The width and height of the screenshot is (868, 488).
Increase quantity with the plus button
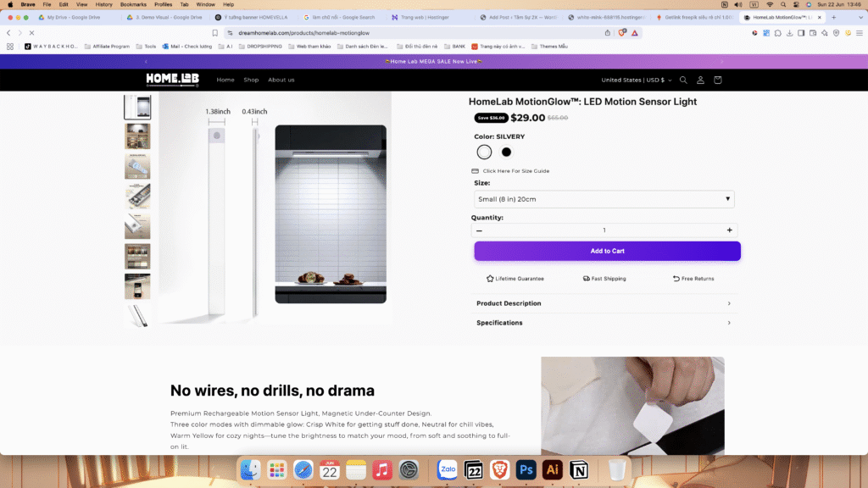(x=729, y=230)
